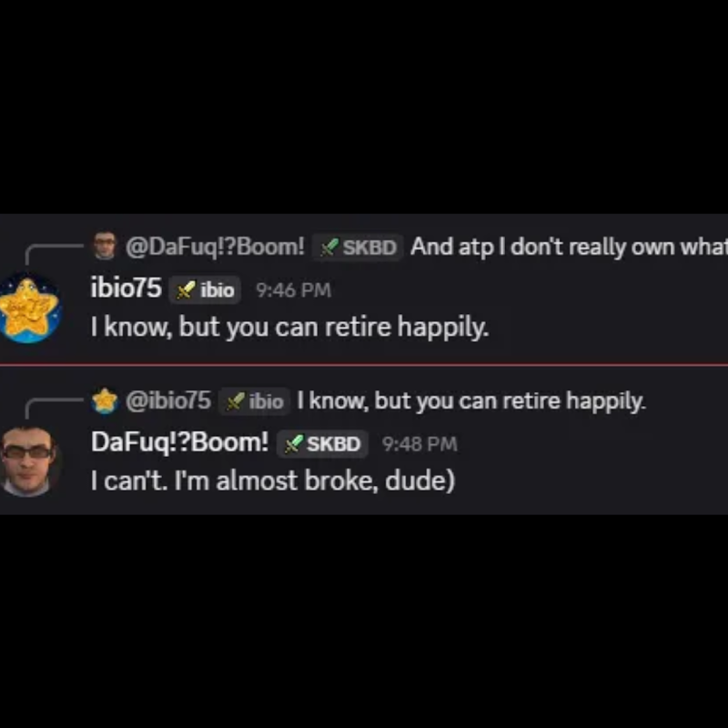The width and height of the screenshot is (728, 728).
Task: Click the @ibio75 mention in reply preview
Action: [168, 400]
